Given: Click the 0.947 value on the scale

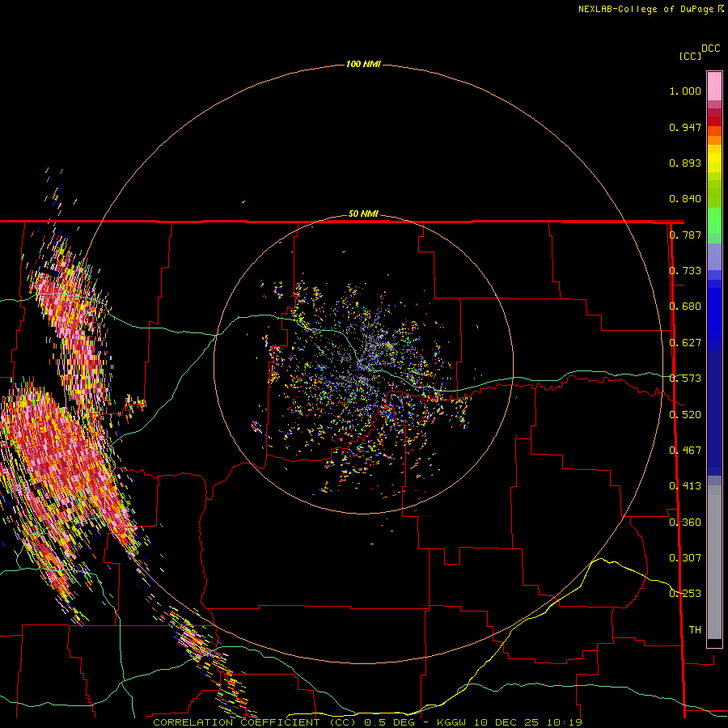Looking at the screenshot, I should [685, 127].
